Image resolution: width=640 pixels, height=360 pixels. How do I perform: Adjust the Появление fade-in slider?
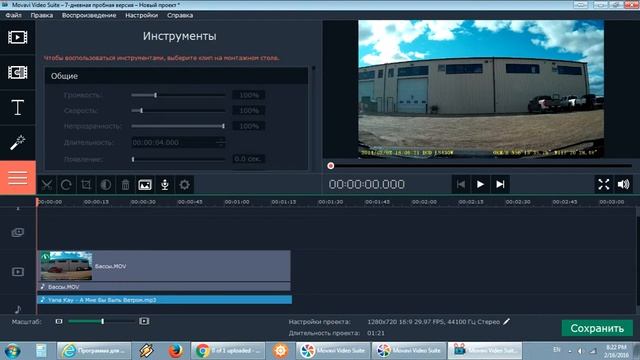[x=178, y=159]
